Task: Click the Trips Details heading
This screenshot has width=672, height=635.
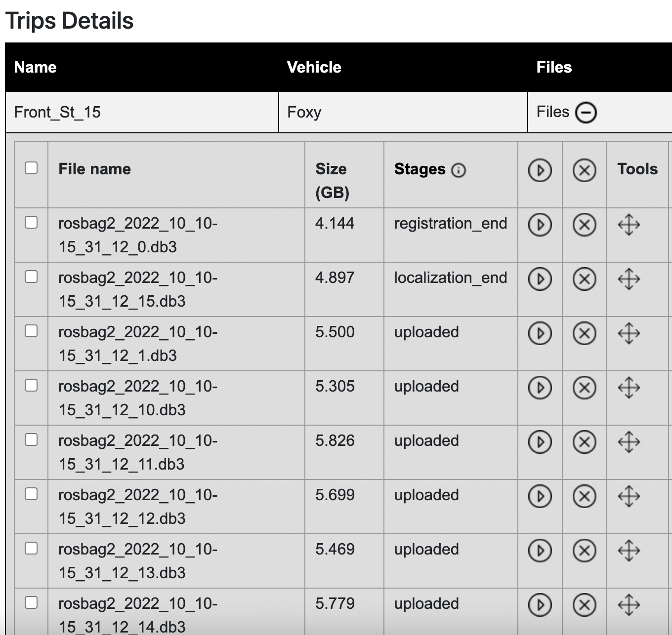Action: tap(69, 21)
